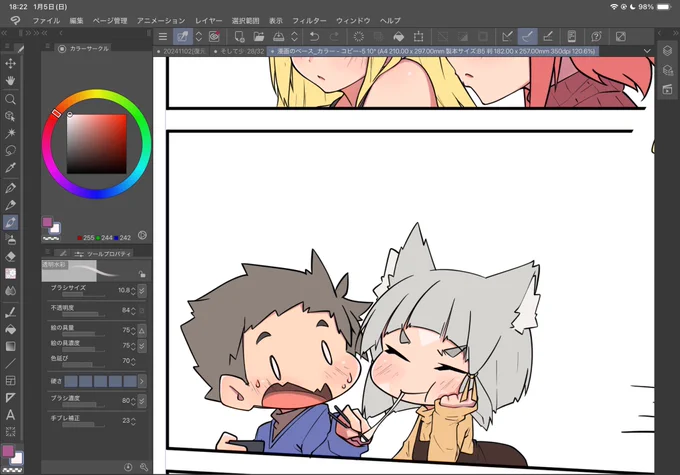Open paint amount (絵の具量) dynamics button
Image resolution: width=680 pixels, height=475 pixels.
pyautogui.click(x=142, y=331)
